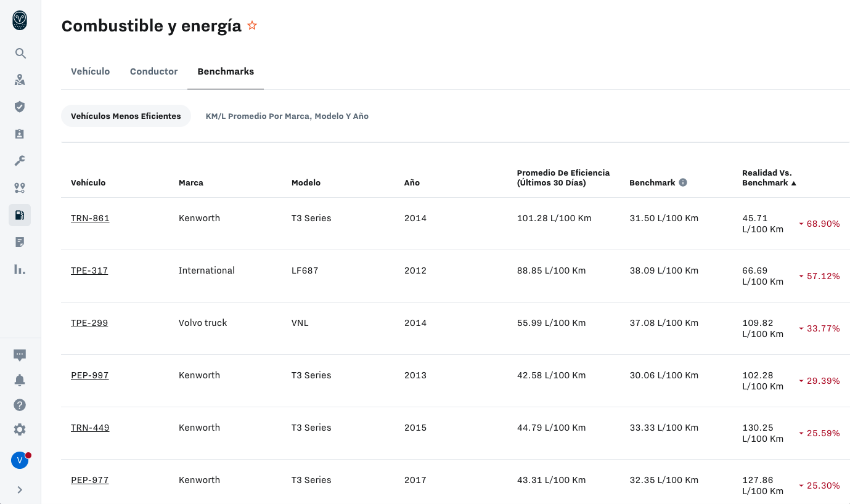Open the settings gear icon
Viewport: 850px width, 504px height.
click(x=20, y=429)
